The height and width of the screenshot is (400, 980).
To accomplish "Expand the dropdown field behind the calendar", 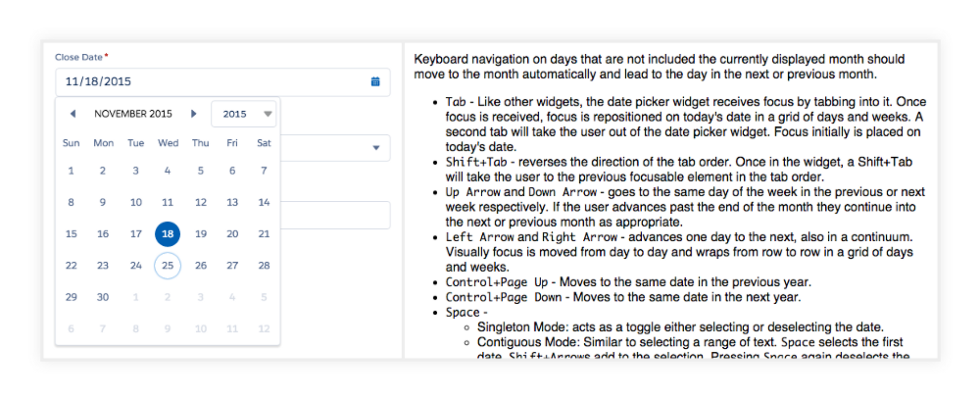I will pyautogui.click(x=376, y=148).
